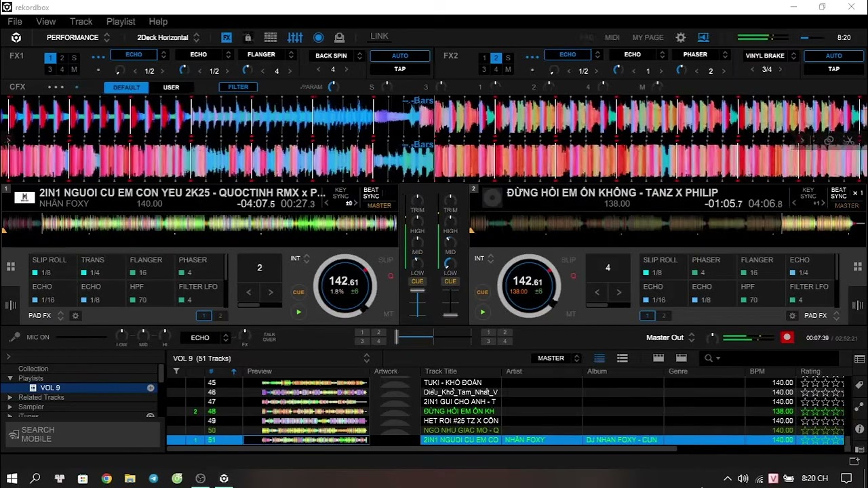This screenshot has height=488, width=868.
Task: Assign FX1 to deck 2
Action: [62, 58]
